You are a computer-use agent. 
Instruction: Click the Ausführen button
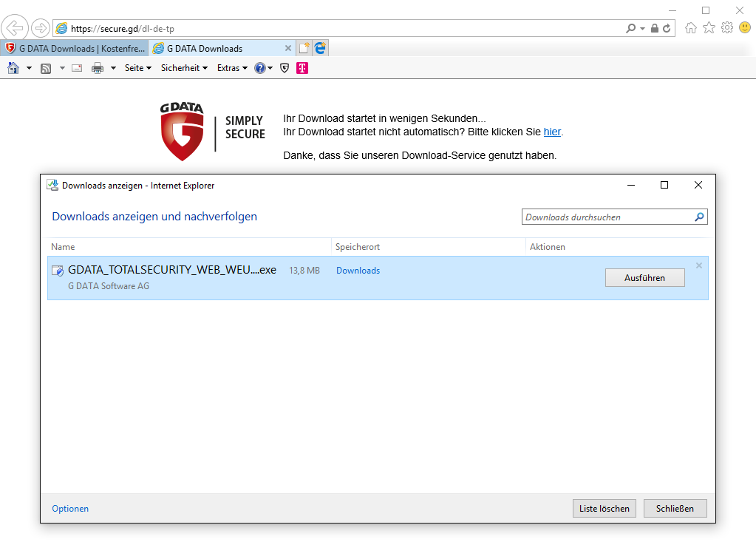(x=644, y=278)
